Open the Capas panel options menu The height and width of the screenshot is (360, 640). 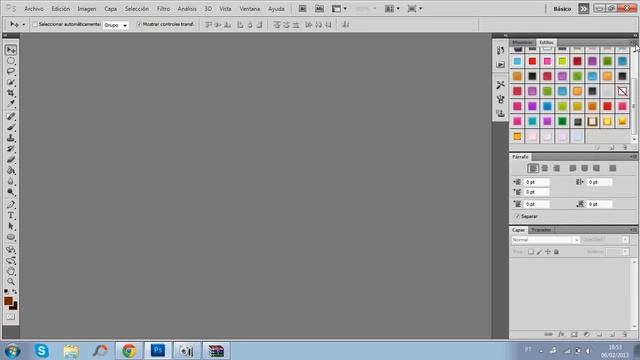click(633, 230)
